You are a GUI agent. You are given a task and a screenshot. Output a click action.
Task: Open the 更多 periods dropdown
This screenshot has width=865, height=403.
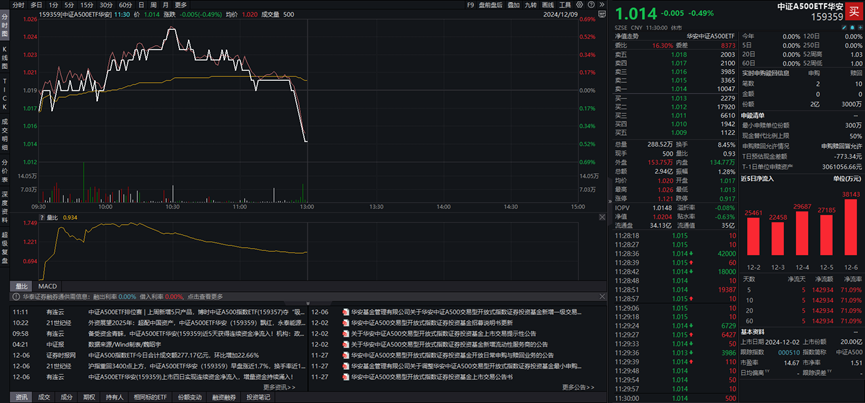click(180, 4)
